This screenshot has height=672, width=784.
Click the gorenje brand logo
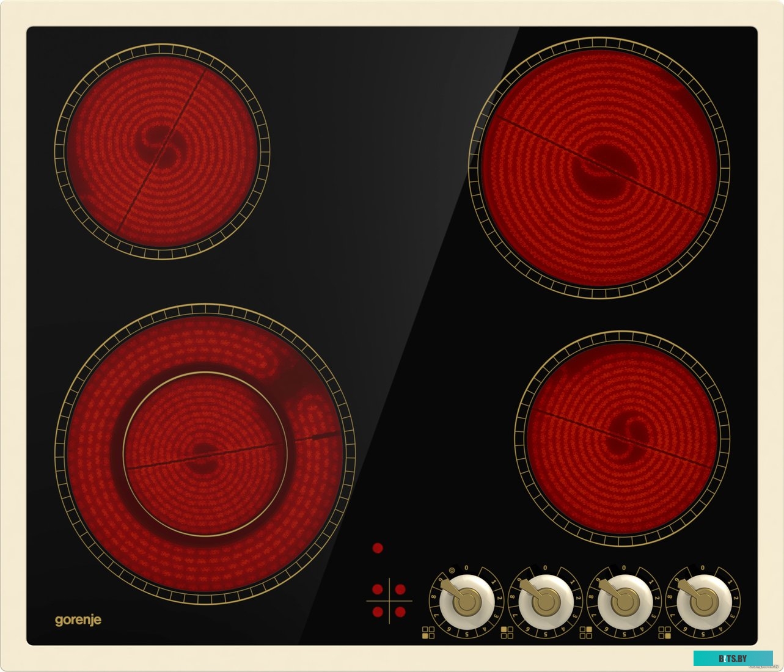point(78,620)
